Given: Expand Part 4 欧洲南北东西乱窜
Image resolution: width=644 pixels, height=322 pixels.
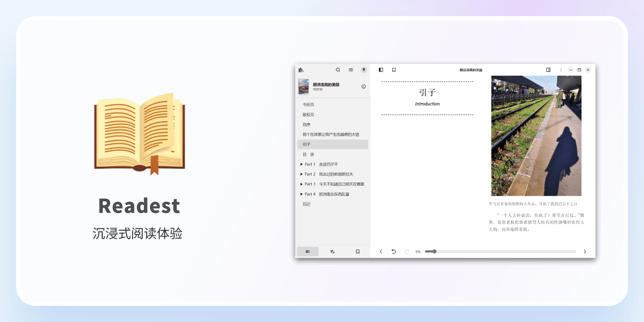Looking at the screenshot, I should coord(301,194).
